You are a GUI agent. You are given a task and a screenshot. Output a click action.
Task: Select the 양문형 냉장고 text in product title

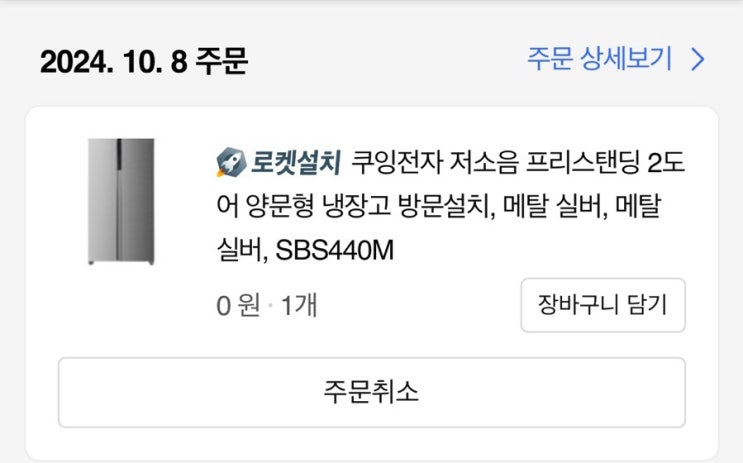click(317, 207)
